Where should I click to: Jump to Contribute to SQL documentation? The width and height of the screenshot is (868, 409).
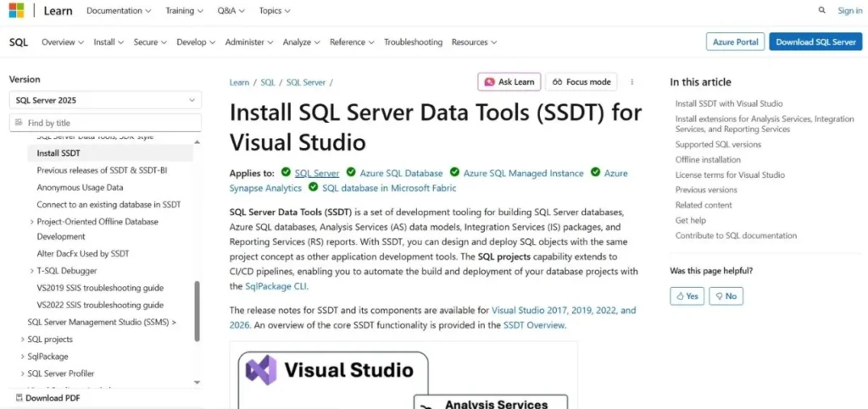[x=737, y=235]
